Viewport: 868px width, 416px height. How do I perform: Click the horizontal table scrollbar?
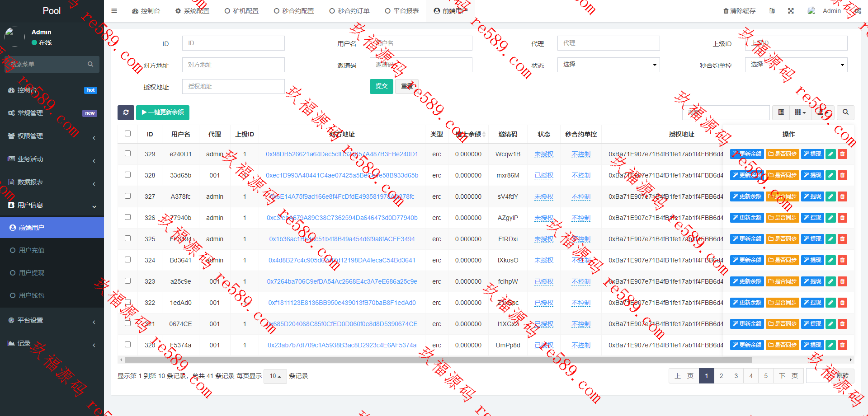(439, 360)
